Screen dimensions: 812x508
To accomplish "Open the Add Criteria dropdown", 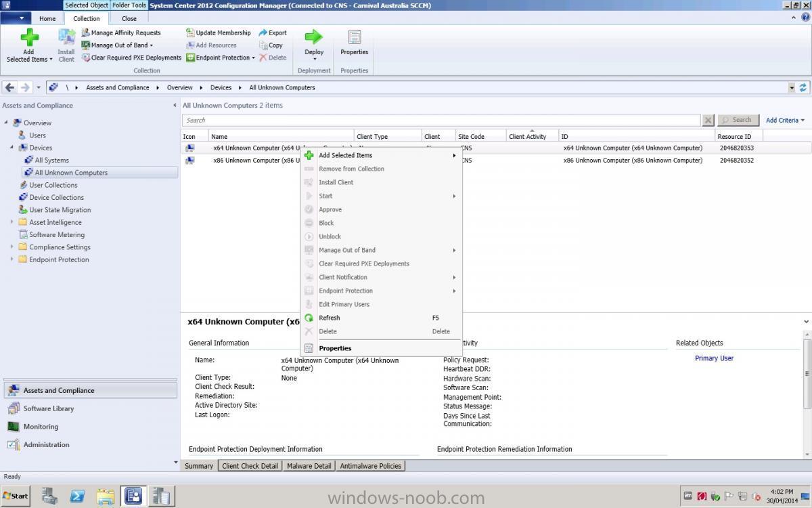I will click(785, 120).
